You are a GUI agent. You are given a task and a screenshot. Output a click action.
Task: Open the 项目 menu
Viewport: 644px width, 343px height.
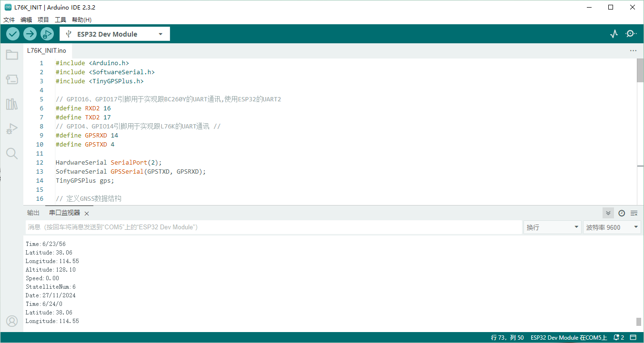43,20
